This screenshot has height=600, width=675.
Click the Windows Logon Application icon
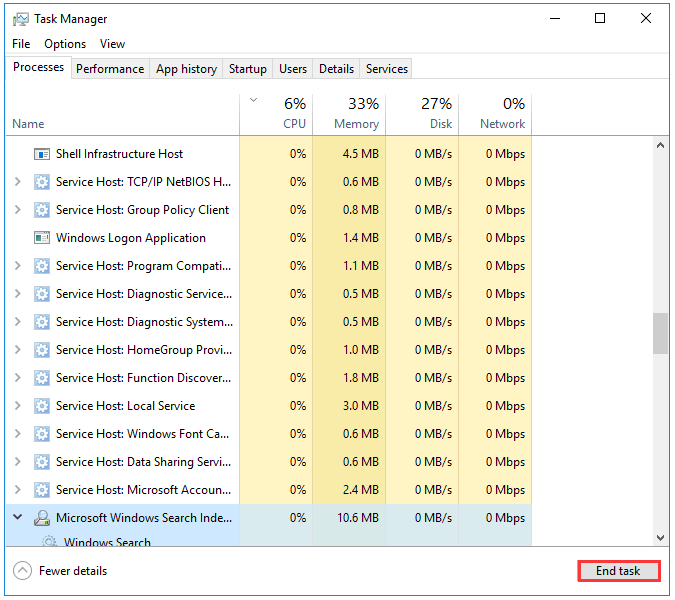(42, 238)
